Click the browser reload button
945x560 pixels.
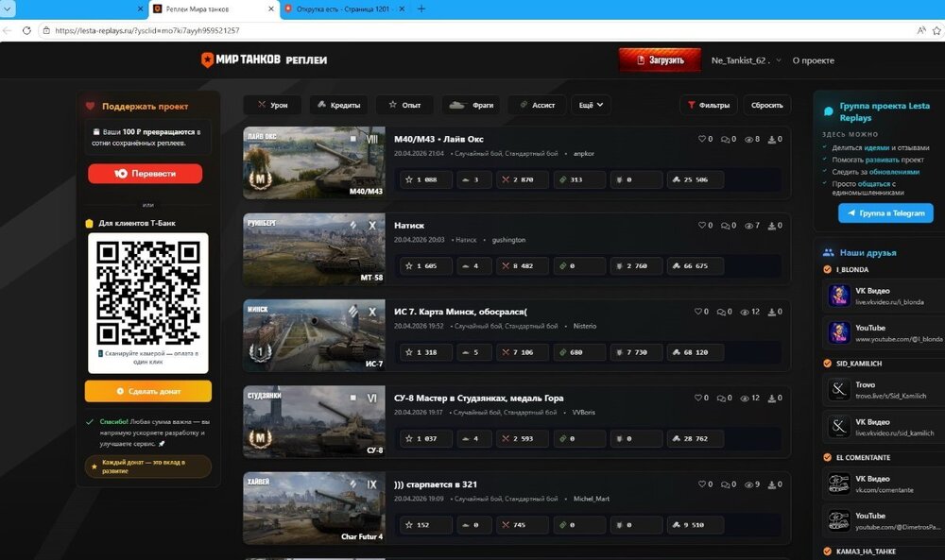coord(26,30)
